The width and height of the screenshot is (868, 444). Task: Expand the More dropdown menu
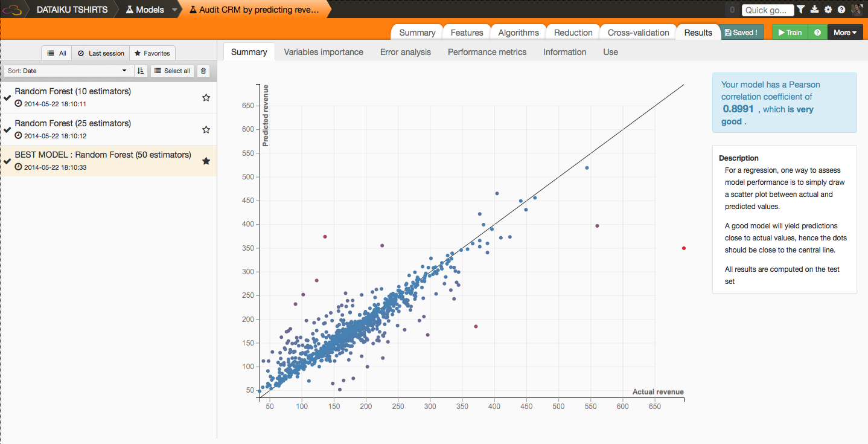point(845,33)
